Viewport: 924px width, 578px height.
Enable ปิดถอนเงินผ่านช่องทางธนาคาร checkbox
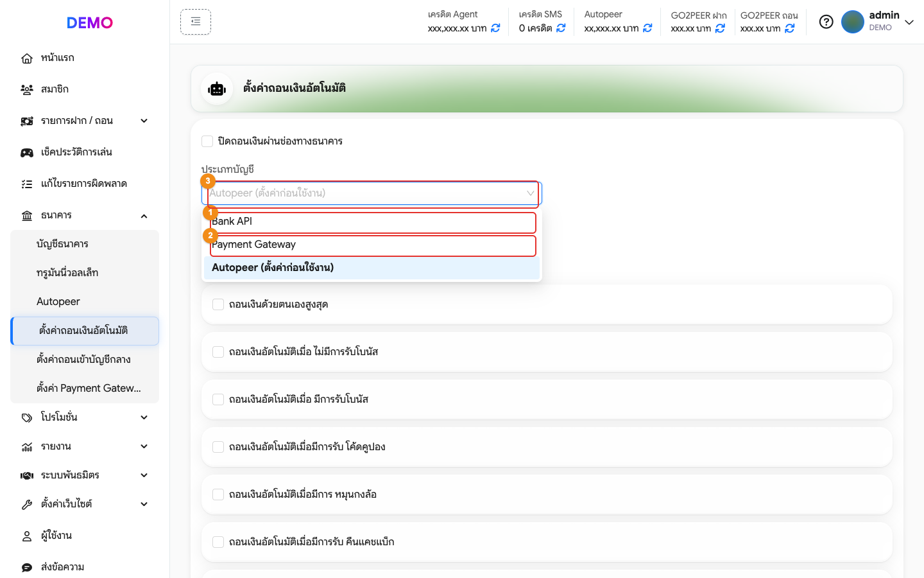(x=207, y=141)
